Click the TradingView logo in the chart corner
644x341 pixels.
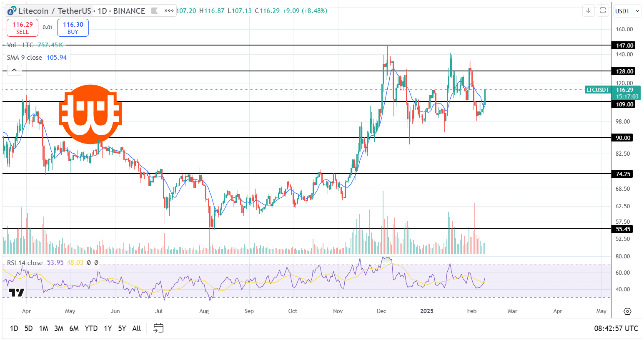tap(17, 293)
